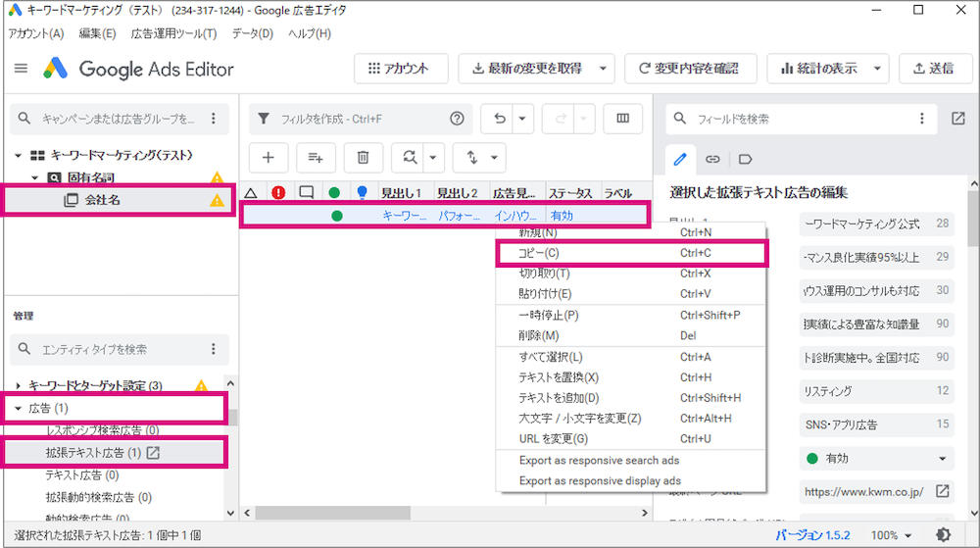This screenshot has height=548, width=980.
Task: Select 拡張テキスト広告 (1) entry
Action: pyautogui.click(x=93, y=452)
